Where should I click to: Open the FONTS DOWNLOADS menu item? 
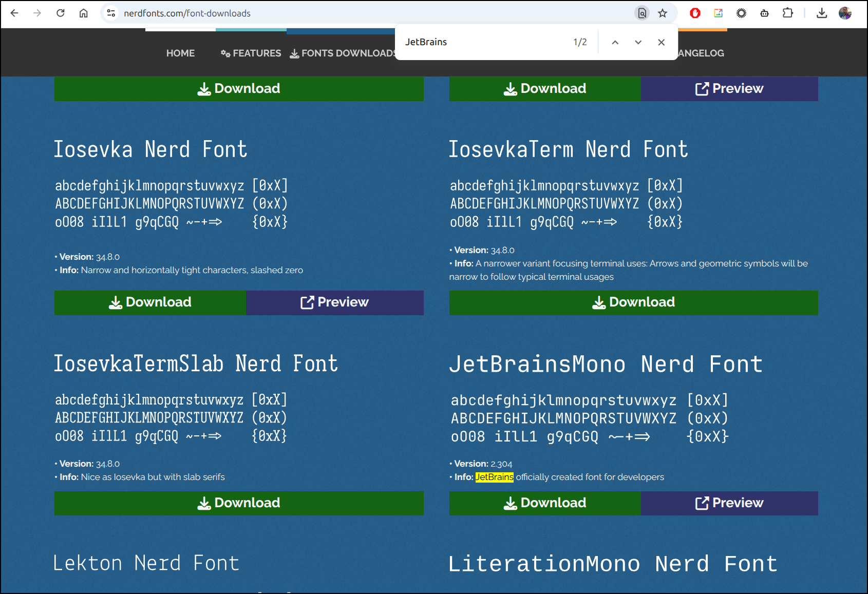click(343, 53)
